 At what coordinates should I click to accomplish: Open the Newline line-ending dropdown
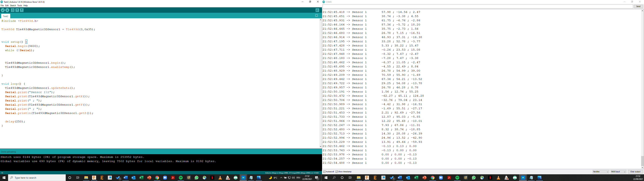click(601, 172)
